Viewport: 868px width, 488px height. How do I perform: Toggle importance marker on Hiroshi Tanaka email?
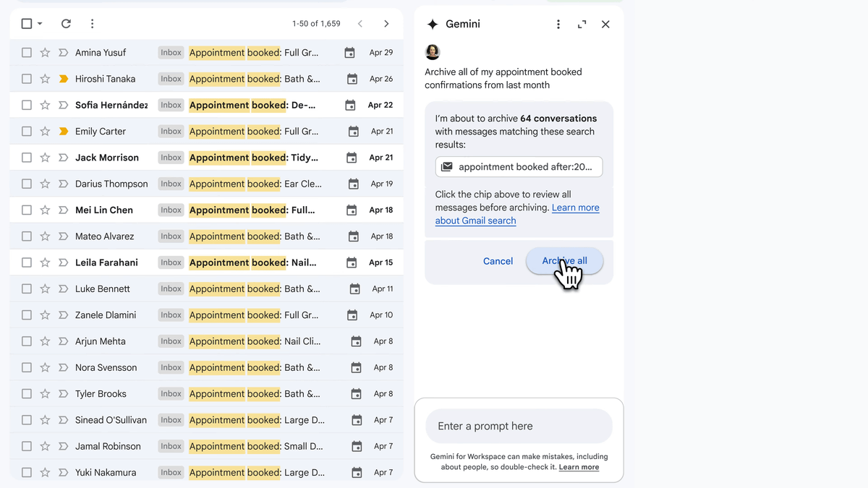pos(63,79)
